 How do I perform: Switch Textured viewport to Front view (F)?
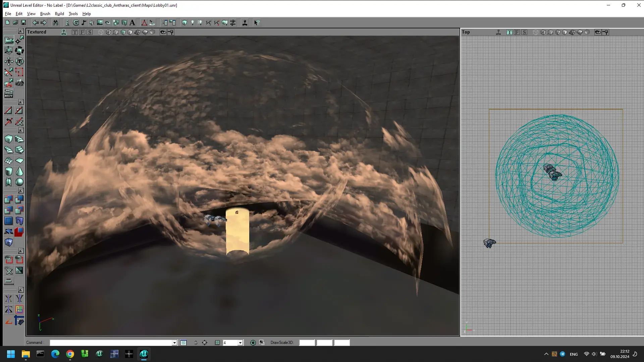click(82, 32)
